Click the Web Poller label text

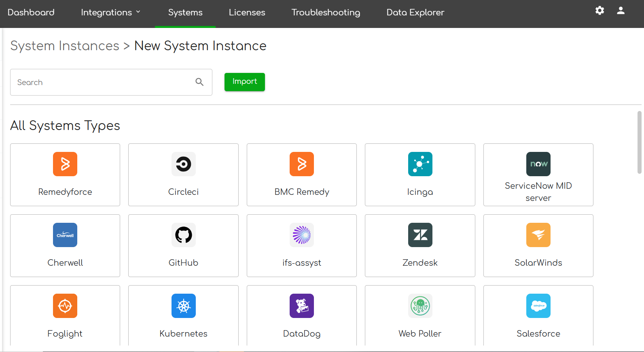pyautogui.click(x=420, y=334)
